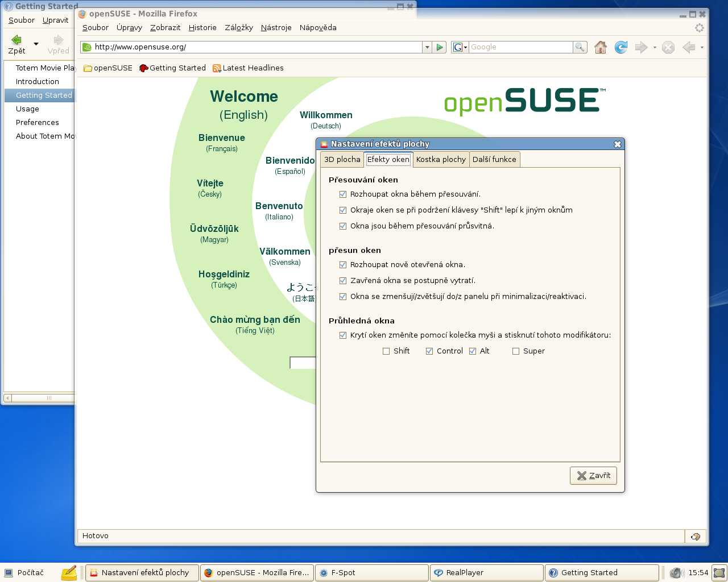Click the desktop switcher icon in the tray

click(719, 573)
